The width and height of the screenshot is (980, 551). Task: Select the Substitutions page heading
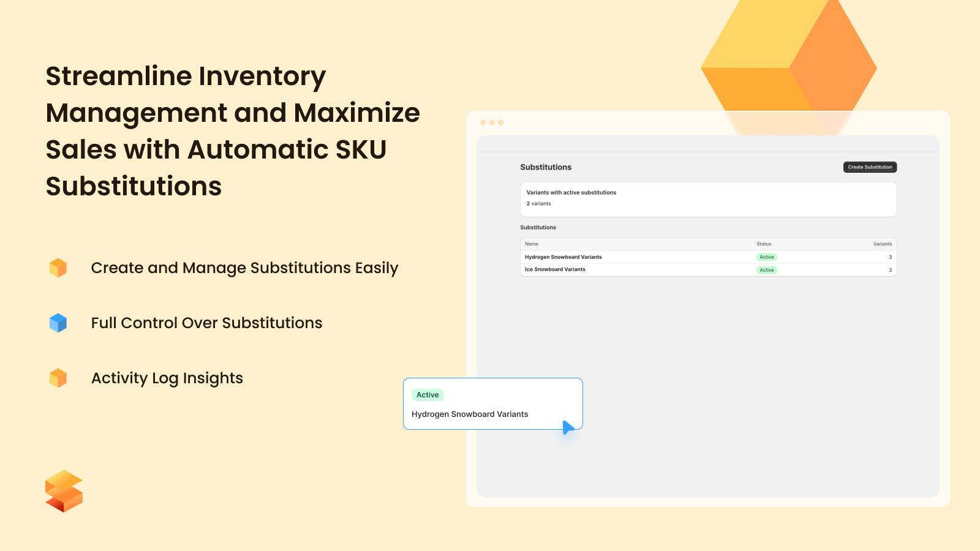545,167
